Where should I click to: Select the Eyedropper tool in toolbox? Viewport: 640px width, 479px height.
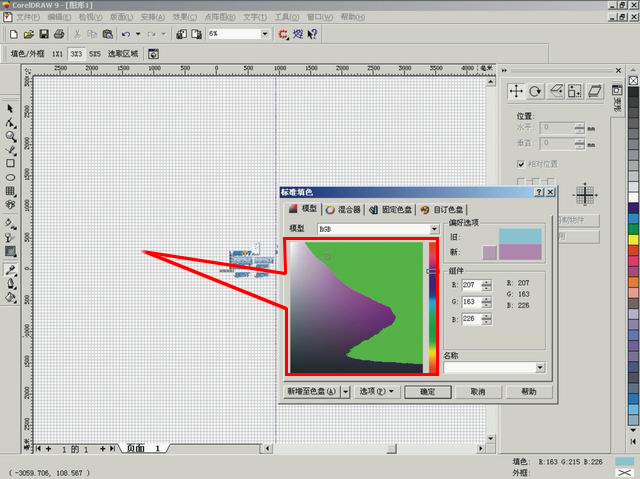pos(10,270)
